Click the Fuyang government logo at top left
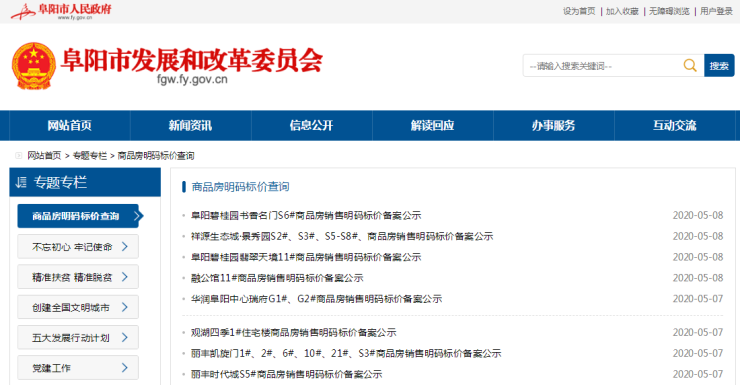 pos(61,11)
